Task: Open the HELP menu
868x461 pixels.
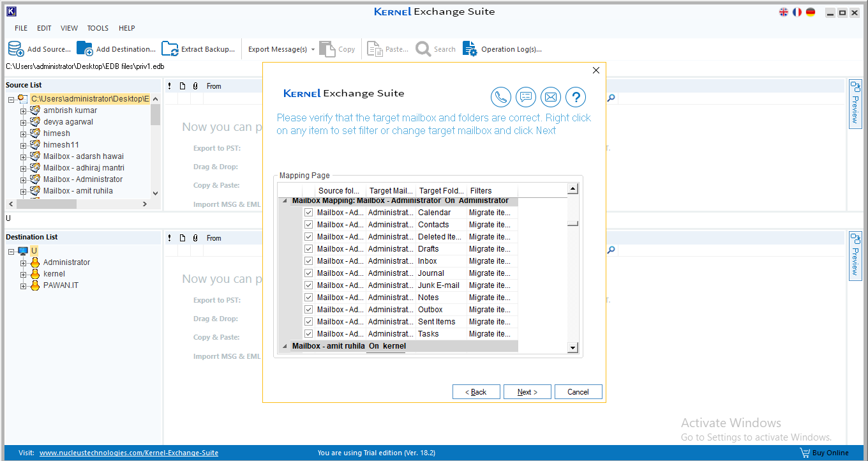Action: [x=127, y=28]
